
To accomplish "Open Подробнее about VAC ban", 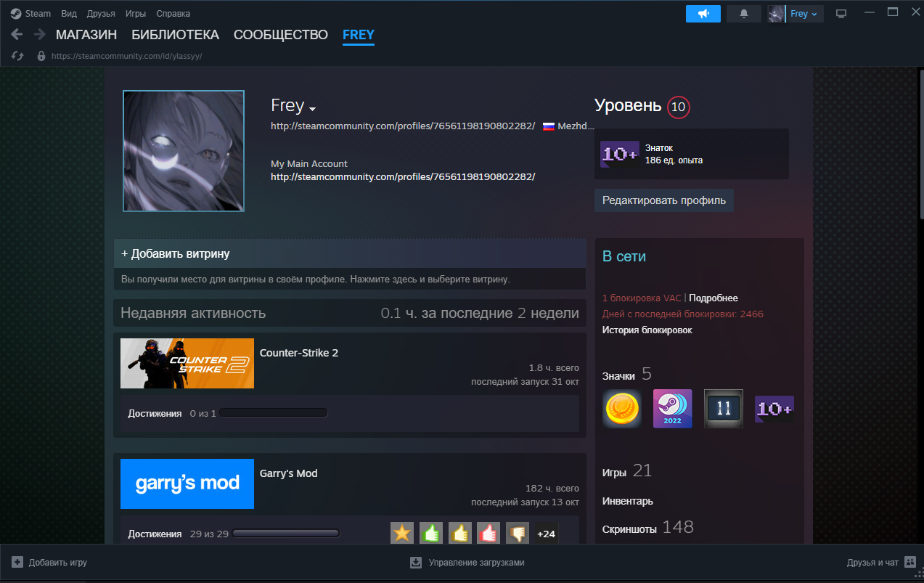I will click(714, 298).
